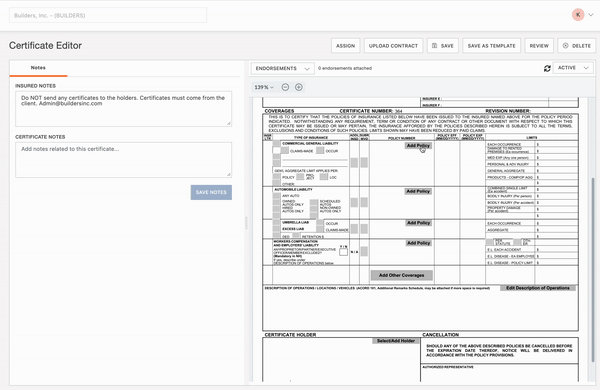Add Policy for Umbrella Liability
Image resolution: width=600 pixels, height=390 pixels.
pos(418,223)
